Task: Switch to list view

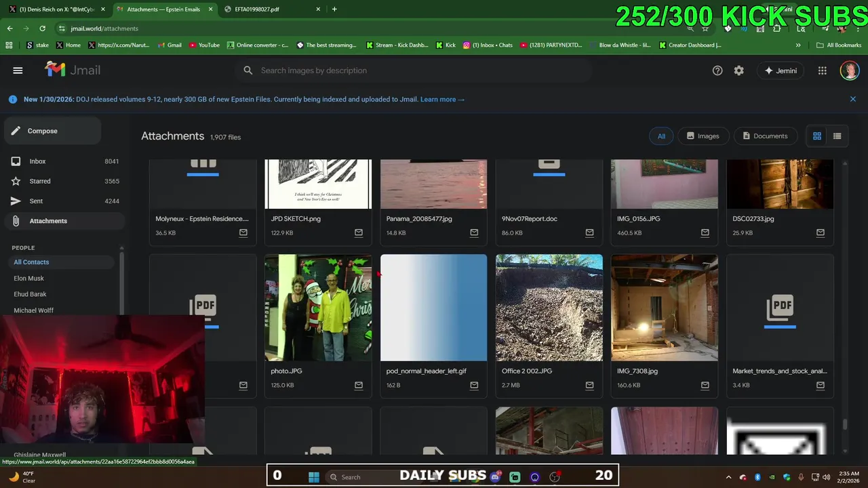Action: coord(837,136)
